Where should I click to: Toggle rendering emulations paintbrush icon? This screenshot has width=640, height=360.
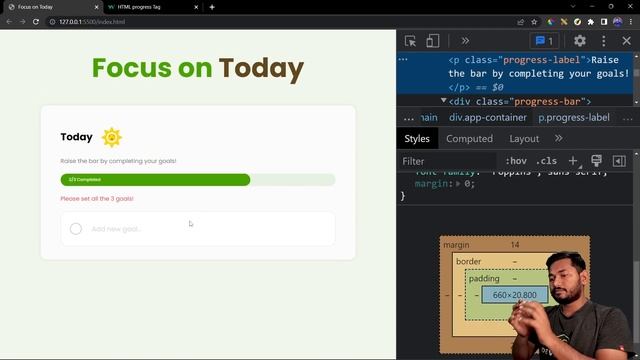point(596,160)
